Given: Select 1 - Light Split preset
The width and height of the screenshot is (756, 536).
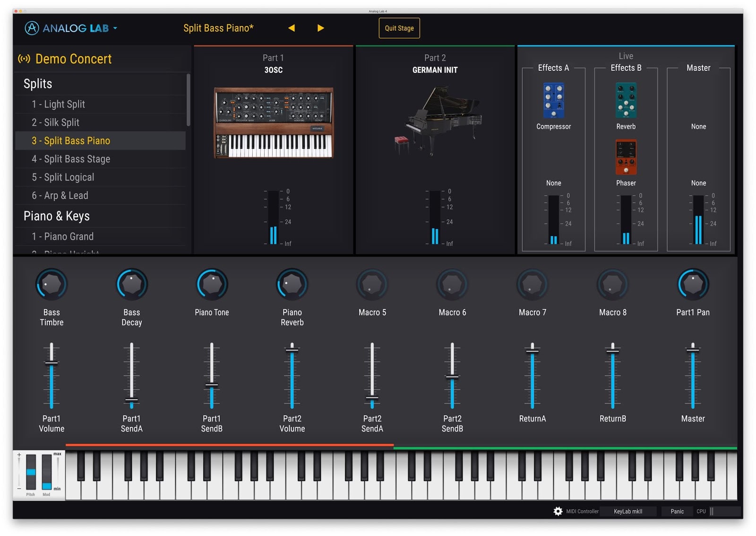Looking at the screenshot, I should [100, 104].
